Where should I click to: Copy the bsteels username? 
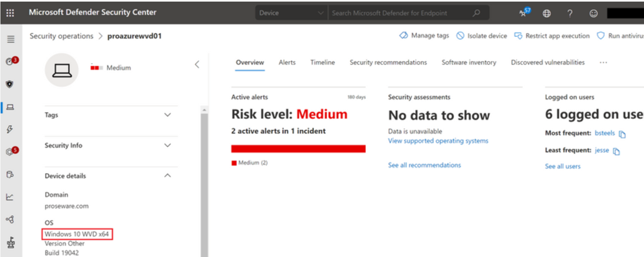click(x=621, y=134)
